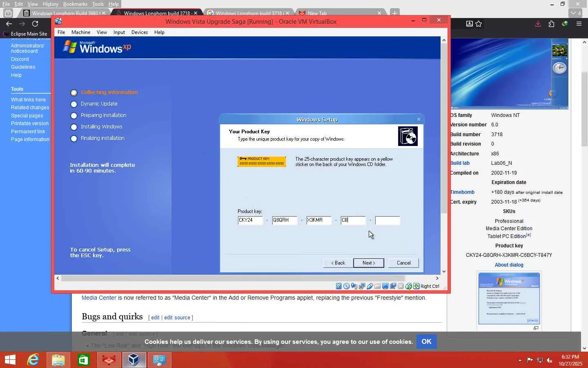Launch Internet Explorer from the taskbar
588x368 pixels.
[33, 360]
